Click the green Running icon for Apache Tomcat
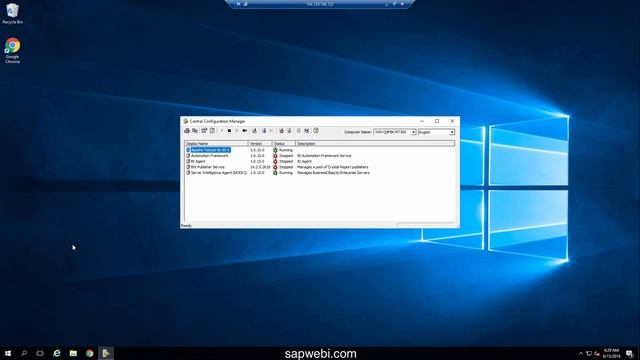 (275, 150)
